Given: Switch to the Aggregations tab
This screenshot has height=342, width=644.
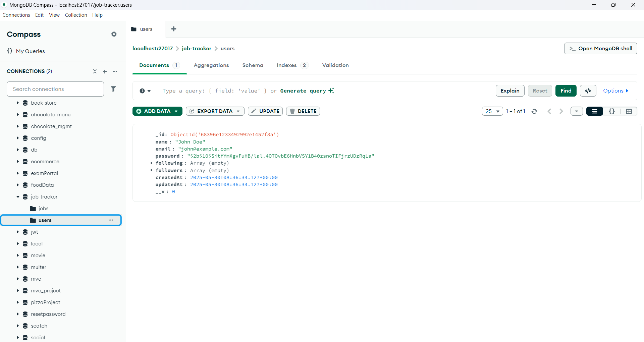Looking at the screenshot, I should pyautogui.click(x=211, y=65).
